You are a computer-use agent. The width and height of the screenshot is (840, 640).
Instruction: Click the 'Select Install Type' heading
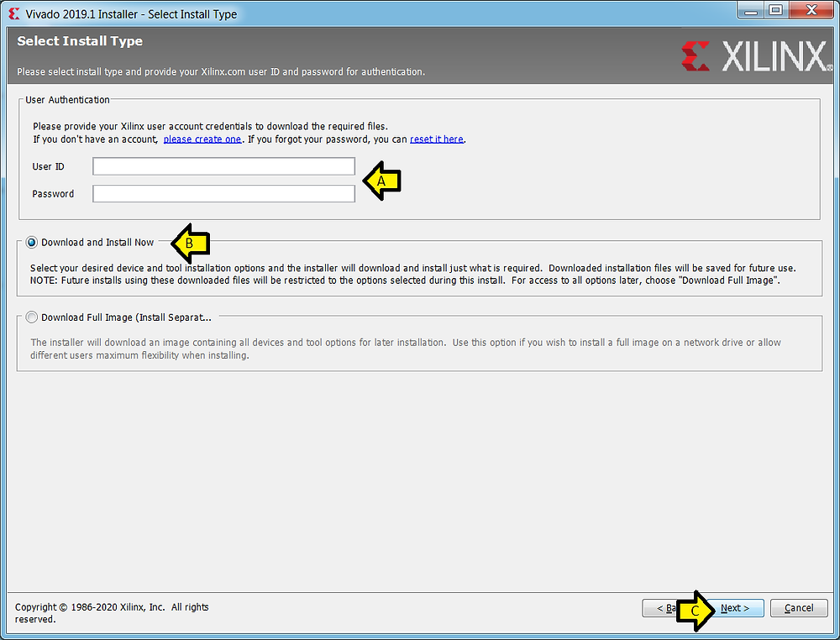coord(80,41)
